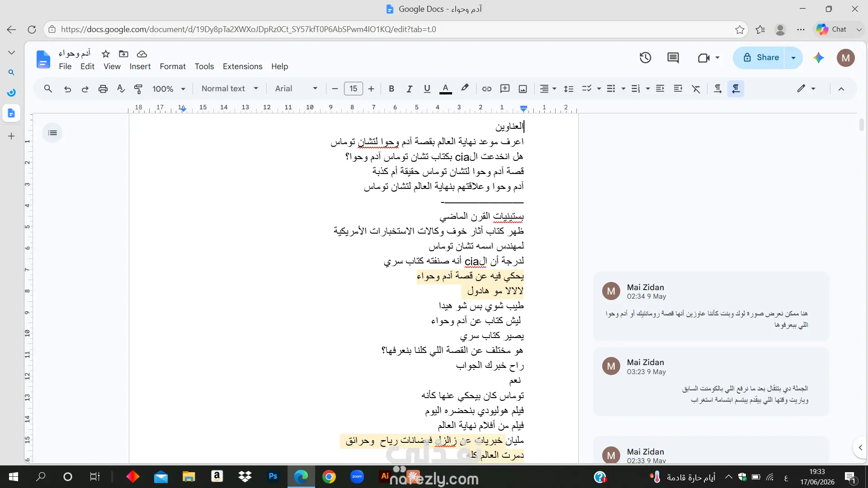The width and height of the screenshot is (868, 488).
Task: Open the zoom level dropdown
Action: [169, 89]
